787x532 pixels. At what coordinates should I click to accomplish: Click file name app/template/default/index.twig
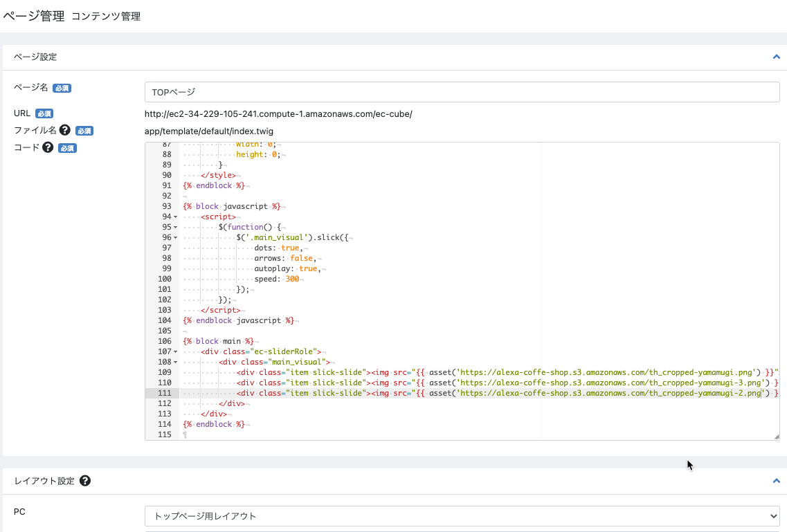tap(209, 131)
